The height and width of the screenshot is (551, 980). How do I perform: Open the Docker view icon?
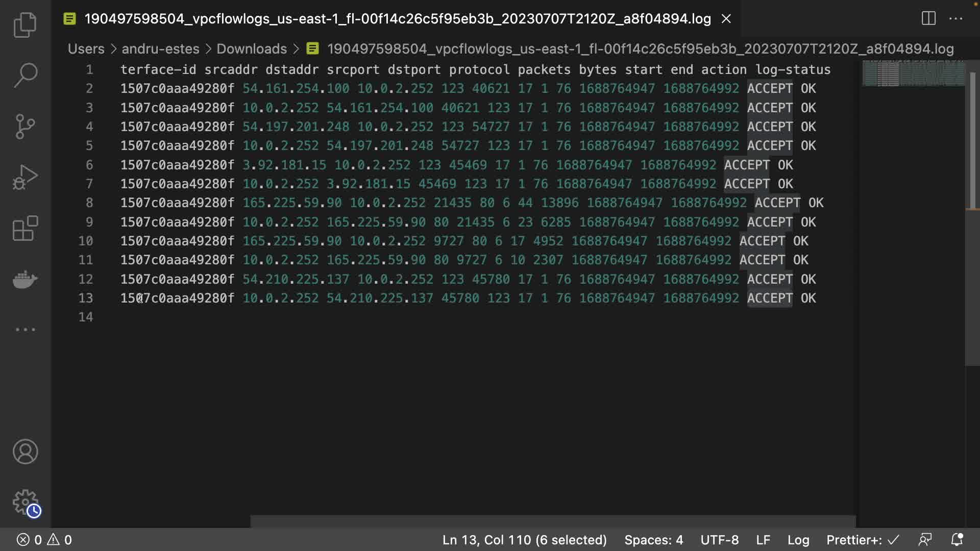(25, 279)
